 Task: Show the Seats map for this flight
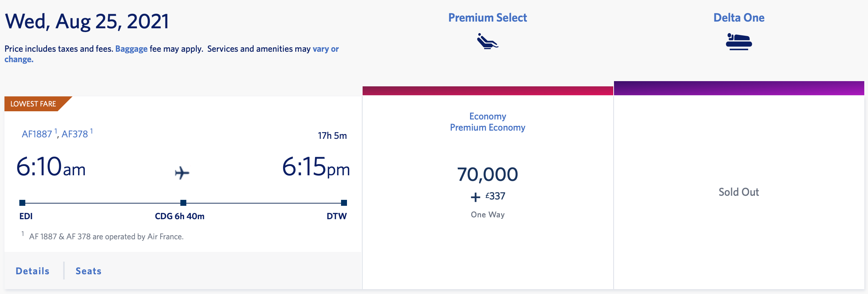tap(89, 271)
